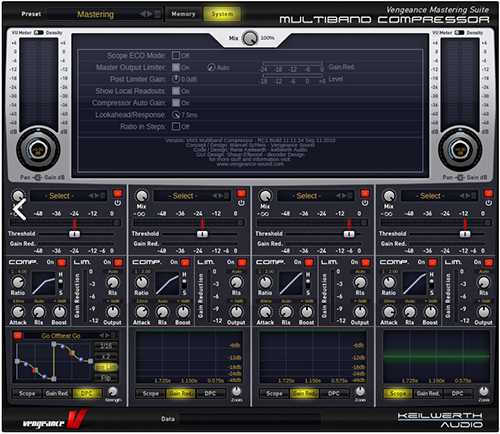Toggle the Compressor Auto Gain checkbox

coord(176,103)
